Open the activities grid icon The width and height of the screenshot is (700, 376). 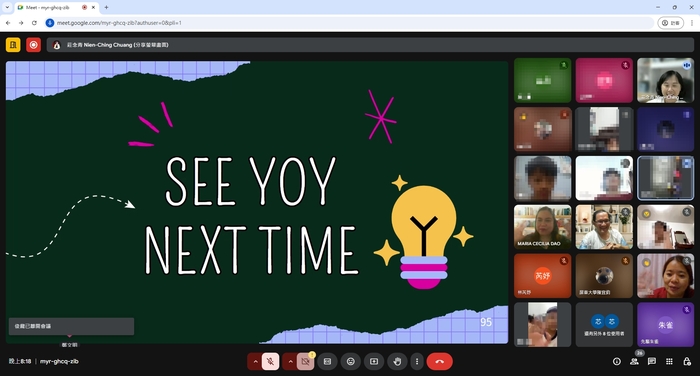pos(669,361)
